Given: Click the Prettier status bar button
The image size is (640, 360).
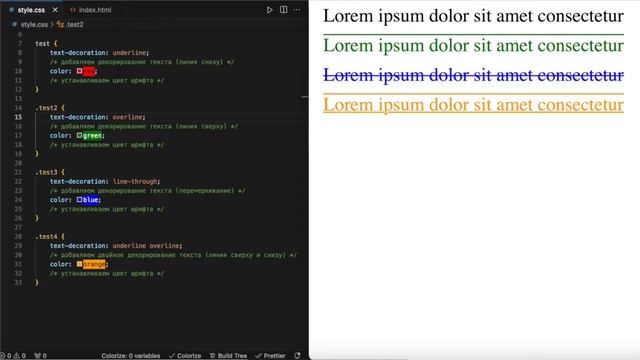Looking at the screenshot, I should coord(270,356).
